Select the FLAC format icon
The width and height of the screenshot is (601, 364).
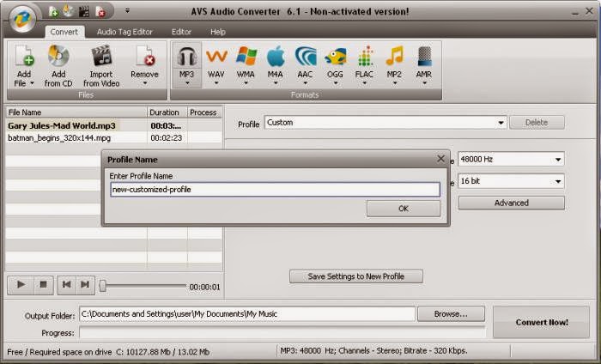tap(365, 57)
